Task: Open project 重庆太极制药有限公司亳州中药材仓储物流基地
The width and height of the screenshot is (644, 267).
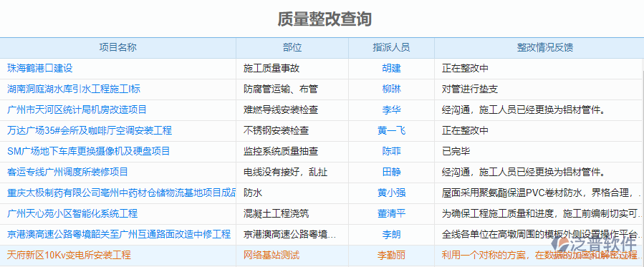Action: tap(122, 193)
